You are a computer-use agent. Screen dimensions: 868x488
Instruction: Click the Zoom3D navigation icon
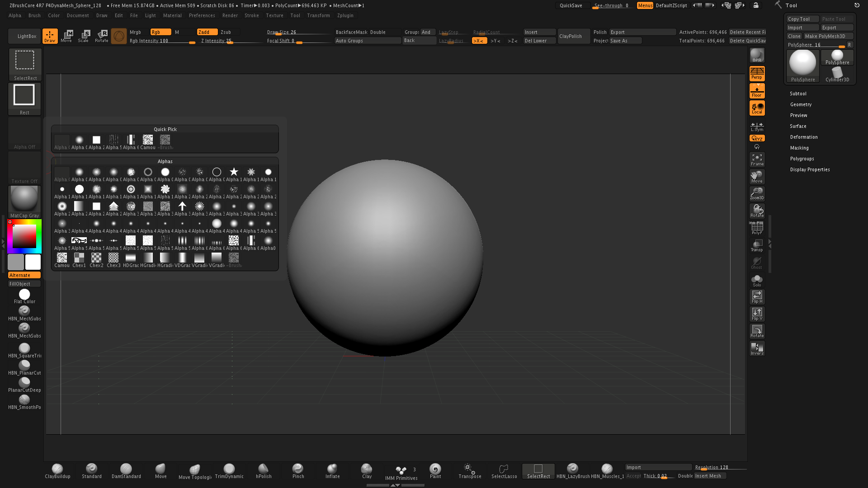click(757, 194)
